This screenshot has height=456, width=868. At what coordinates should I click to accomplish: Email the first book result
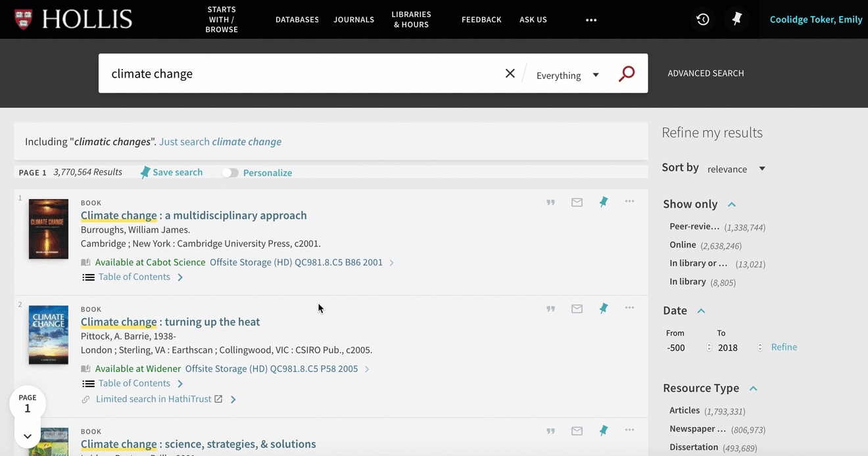point(577,202)
